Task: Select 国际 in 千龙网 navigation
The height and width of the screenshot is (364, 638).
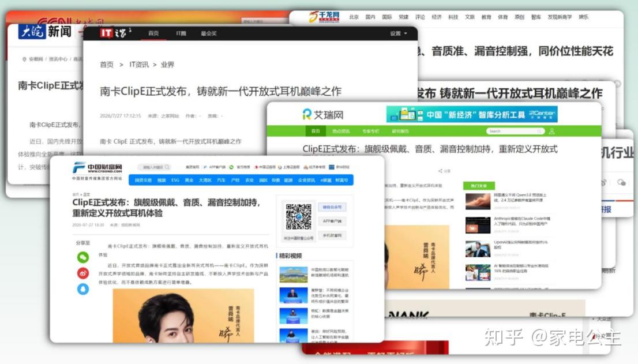Action: coord(387,17)
